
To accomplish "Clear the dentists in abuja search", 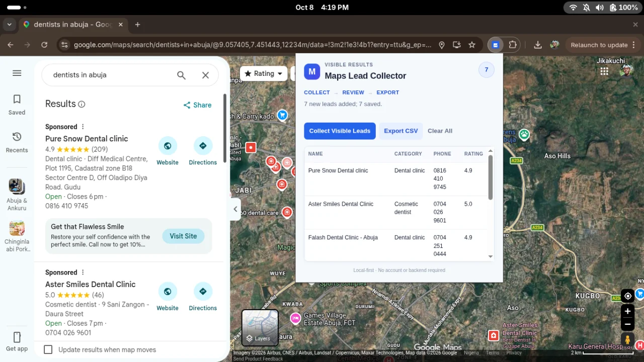I will point(205,75).
